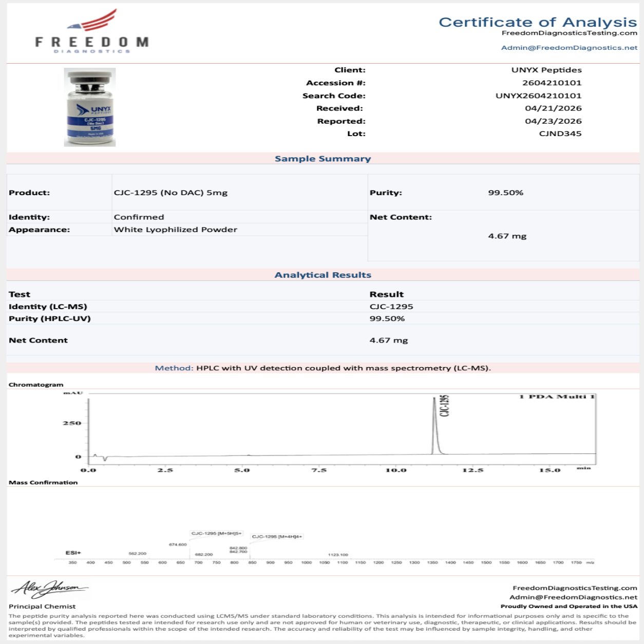
Task: Click the accession number 2604210101
Action: pos(552,83)
